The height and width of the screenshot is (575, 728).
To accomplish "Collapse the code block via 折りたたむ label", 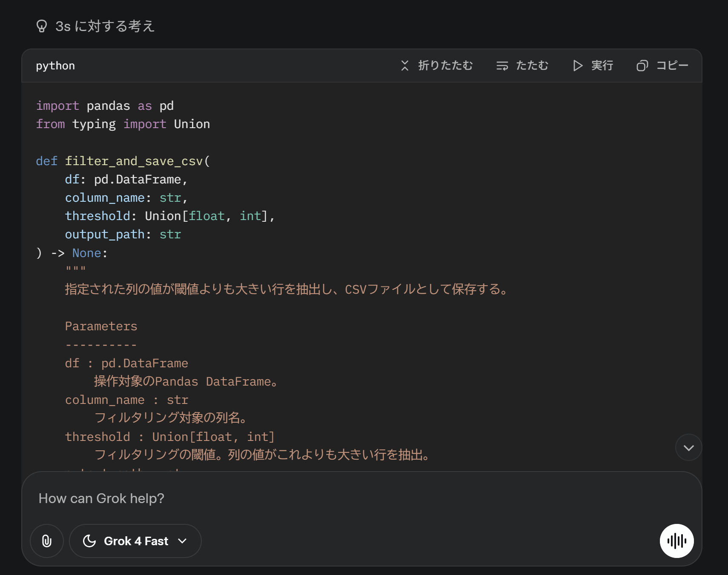I will click(445, 66).
